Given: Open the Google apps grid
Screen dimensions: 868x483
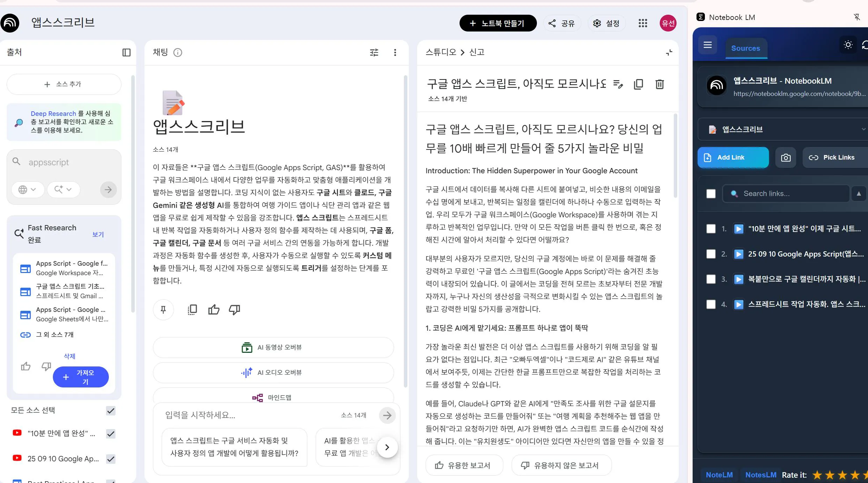Looking at the screenshot, I should click(643, 23).
